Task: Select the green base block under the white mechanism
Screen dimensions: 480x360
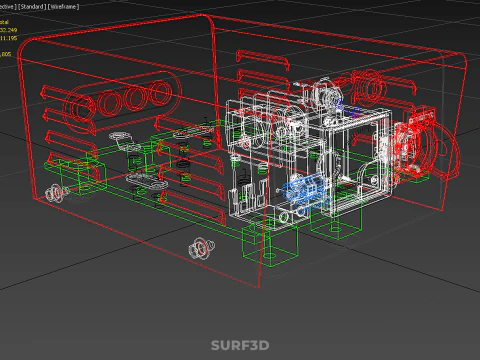Action: point(270,246)
